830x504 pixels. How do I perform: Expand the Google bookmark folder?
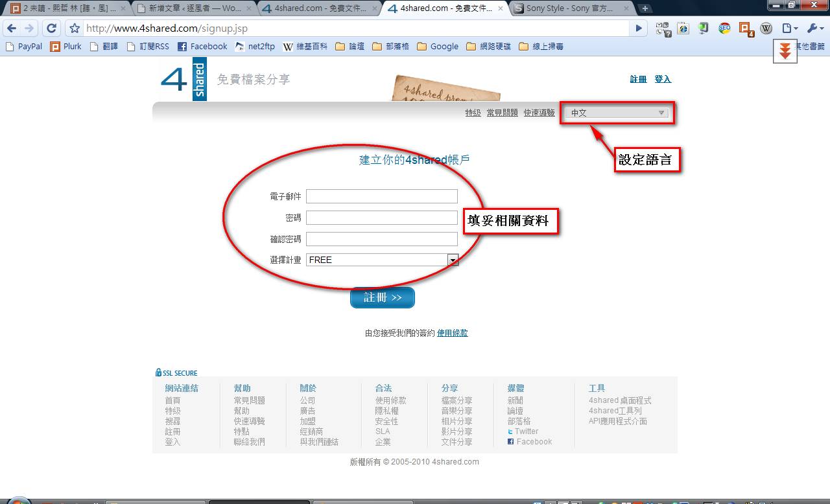tap(438, 47)
